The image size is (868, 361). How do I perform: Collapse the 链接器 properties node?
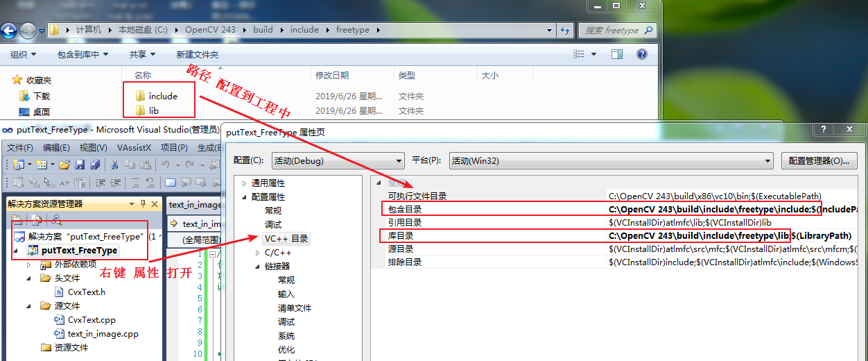coord(258,267)
